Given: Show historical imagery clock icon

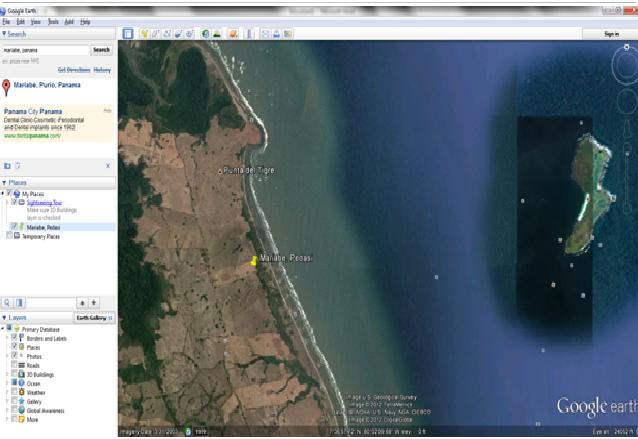Looking at the screenshot, I should tap(206, 33).
